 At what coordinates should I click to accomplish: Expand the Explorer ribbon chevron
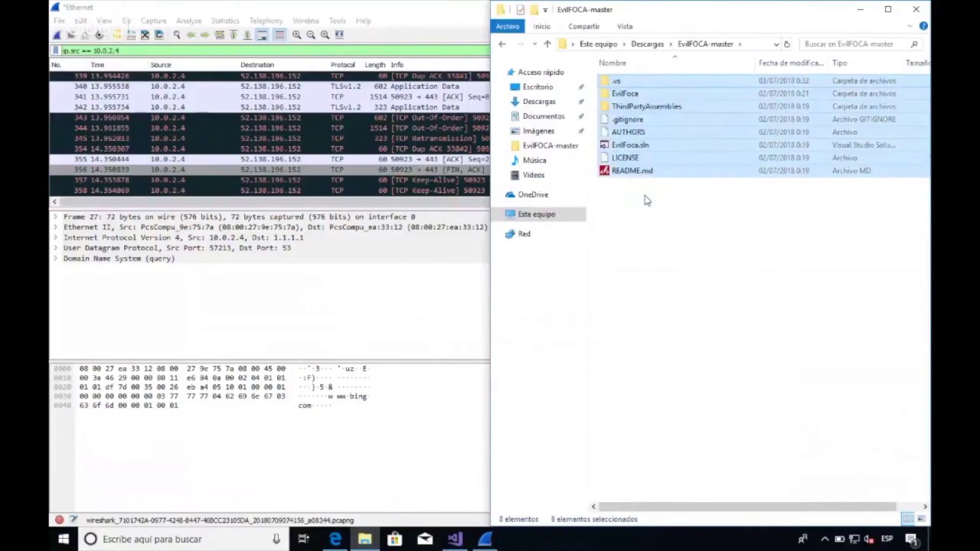pyautogui.click(x=912, y=26)
